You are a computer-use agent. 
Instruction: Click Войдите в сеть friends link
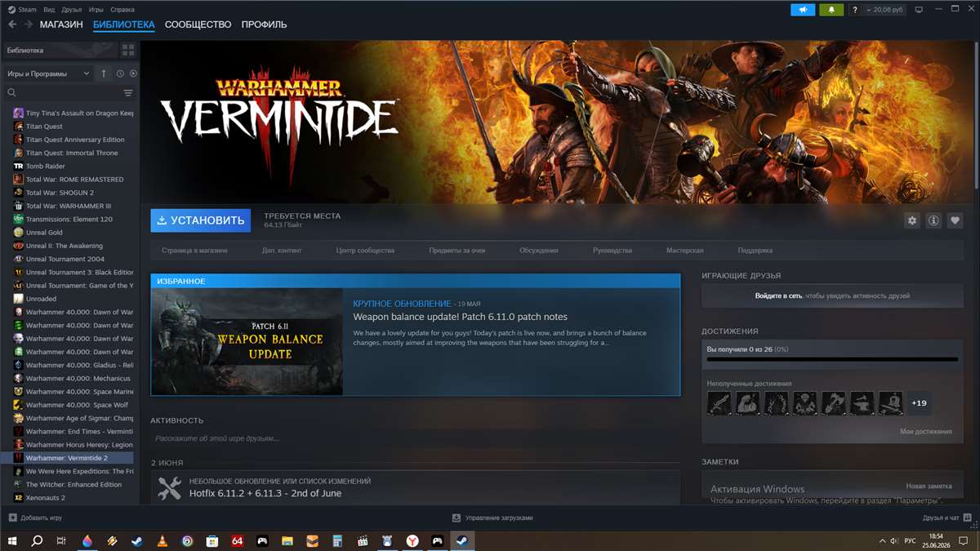coord(779,295)
